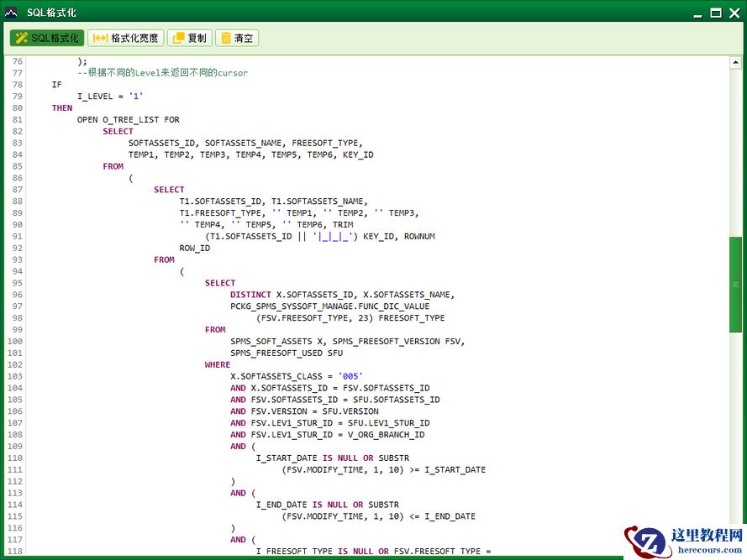Maximize the SQL格式化 window

click(x=716, y=13)
